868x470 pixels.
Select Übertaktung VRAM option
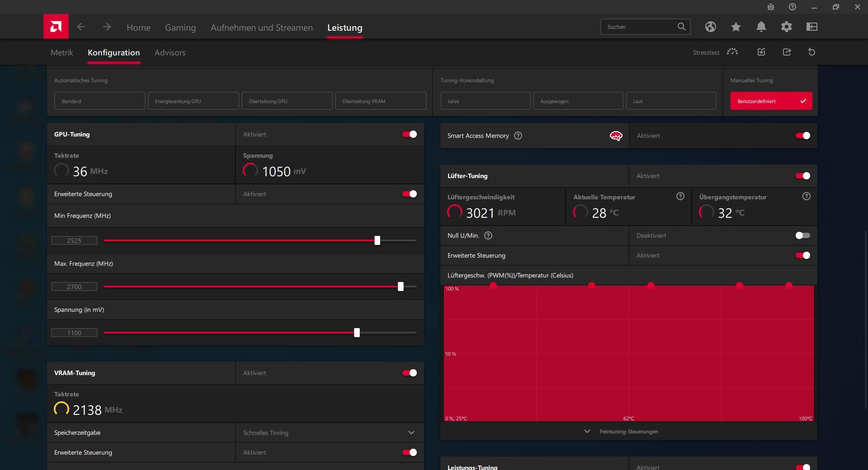381,101
